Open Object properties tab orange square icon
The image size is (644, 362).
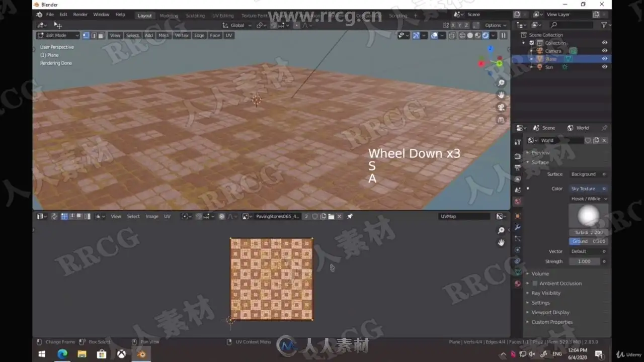[x=517, y=216]
